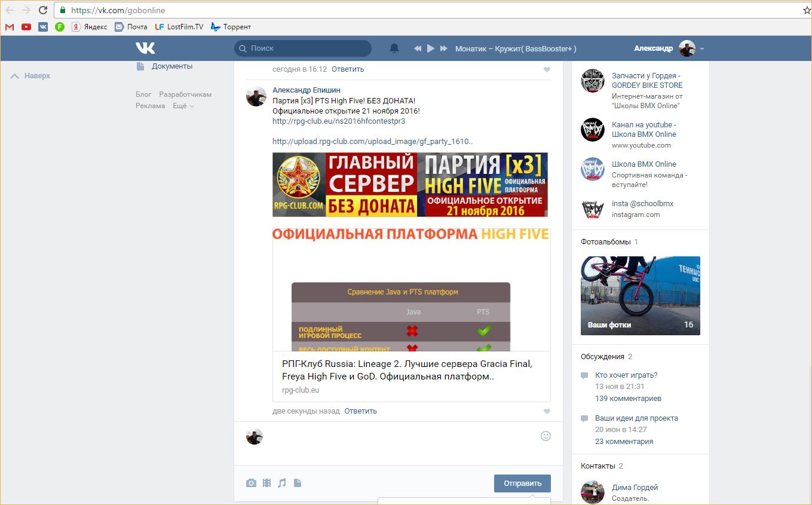Like the comment from сегодня в 16:12
Image resolution: width=812 pixels, height=505 pixels.
pyautogui.click(x=547, y=70)
